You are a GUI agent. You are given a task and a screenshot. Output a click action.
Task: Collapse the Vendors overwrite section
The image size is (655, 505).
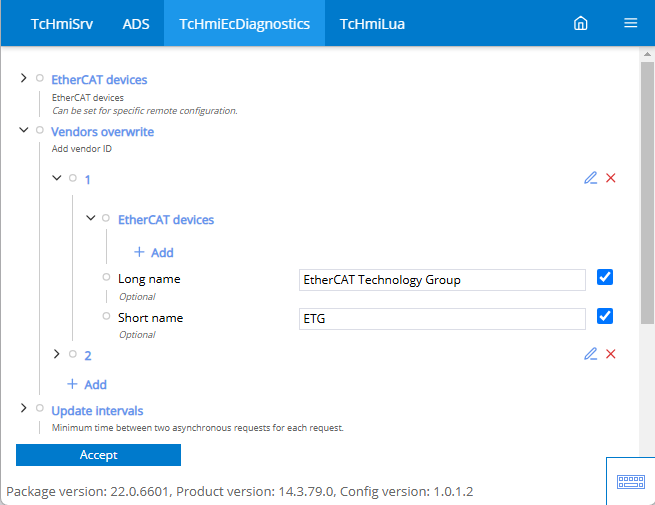24,130
